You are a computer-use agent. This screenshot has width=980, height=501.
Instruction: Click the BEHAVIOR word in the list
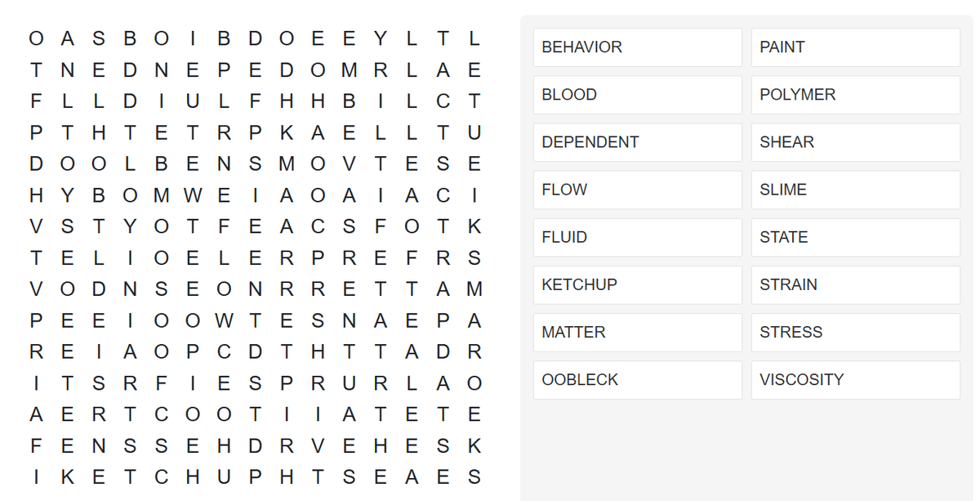click(637, 47)
